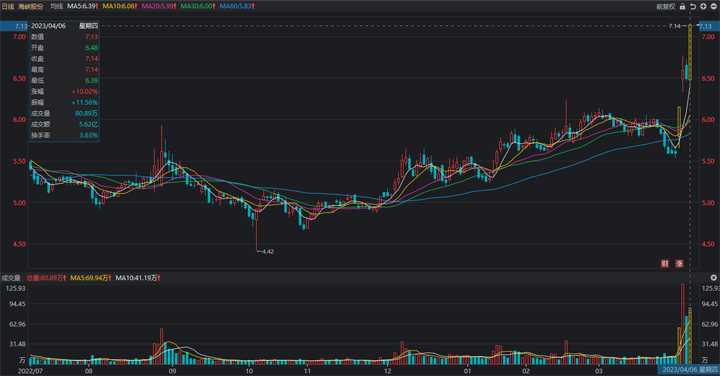
Task: Zoom in with the plus circle icon
Action: point(703,6)
